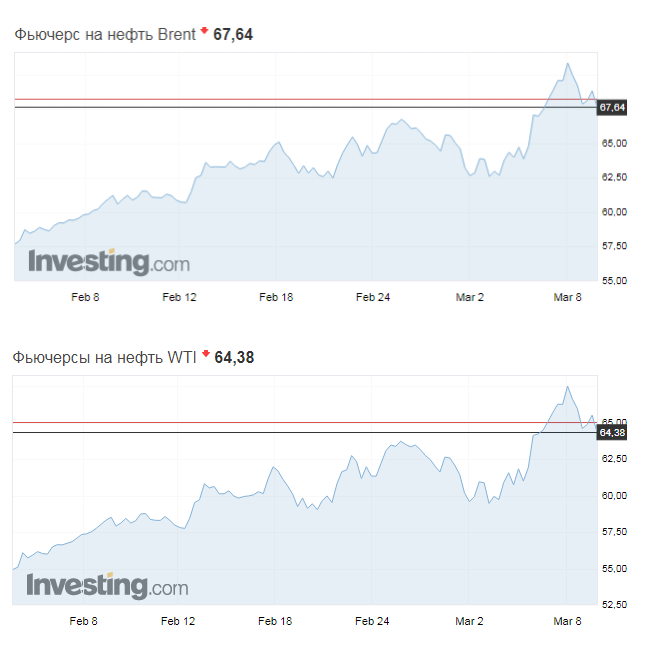This screenshot has height=650, width=660.
Task: Select the Feb 8 date on Brent chart axis
Action: 85,297
